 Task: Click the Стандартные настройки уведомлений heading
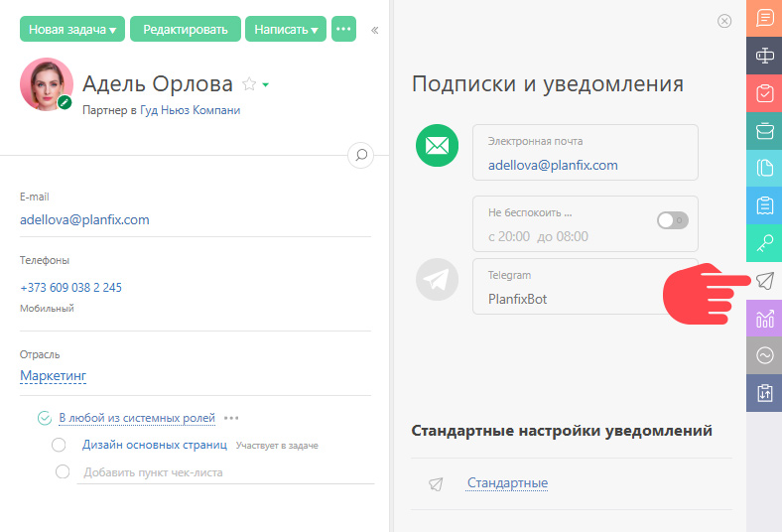click(x=562, y=431)
